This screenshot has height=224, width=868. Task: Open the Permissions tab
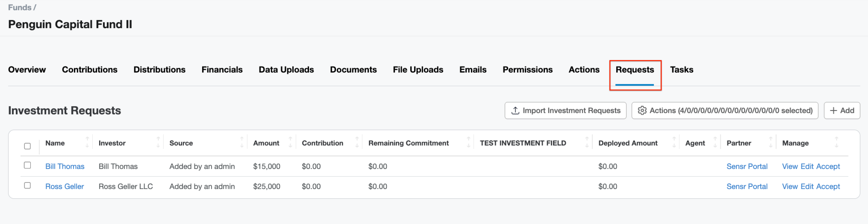[527, 70]
